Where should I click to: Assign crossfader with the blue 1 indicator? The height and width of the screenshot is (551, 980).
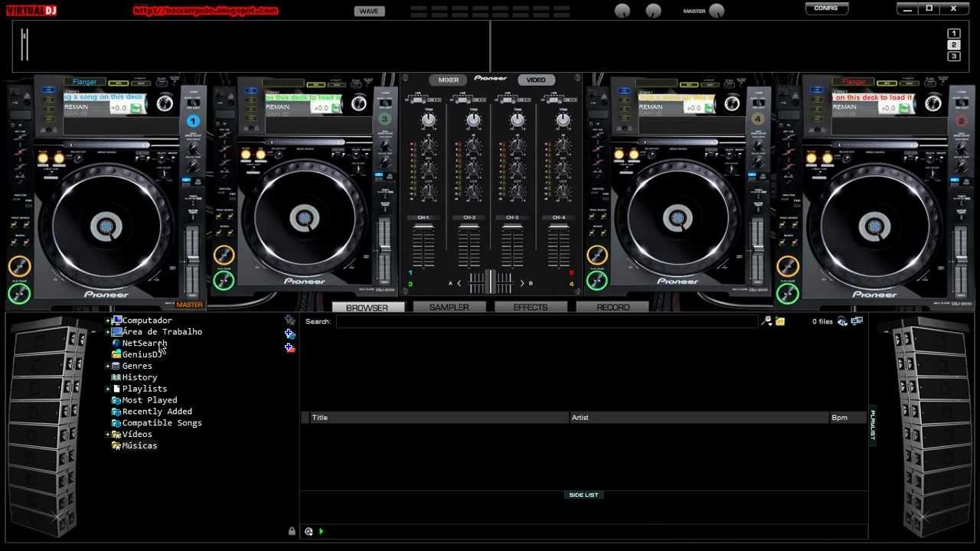[410, 272]
